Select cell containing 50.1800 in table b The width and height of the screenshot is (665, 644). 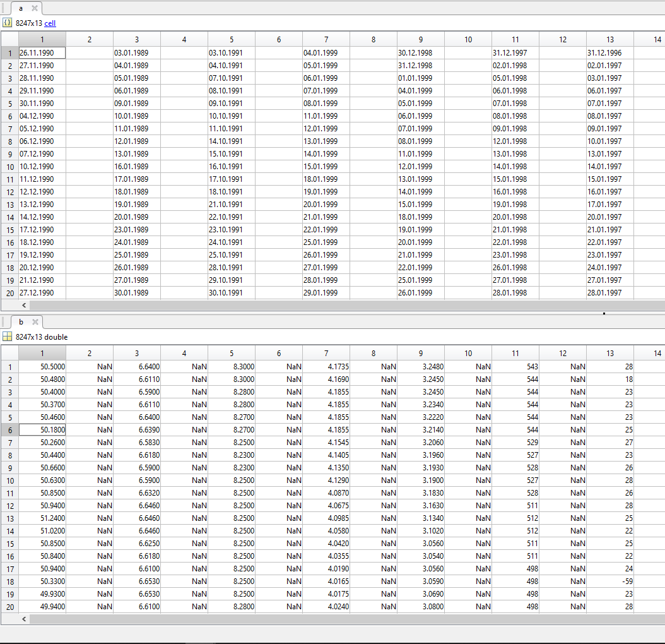click(42, 429)
